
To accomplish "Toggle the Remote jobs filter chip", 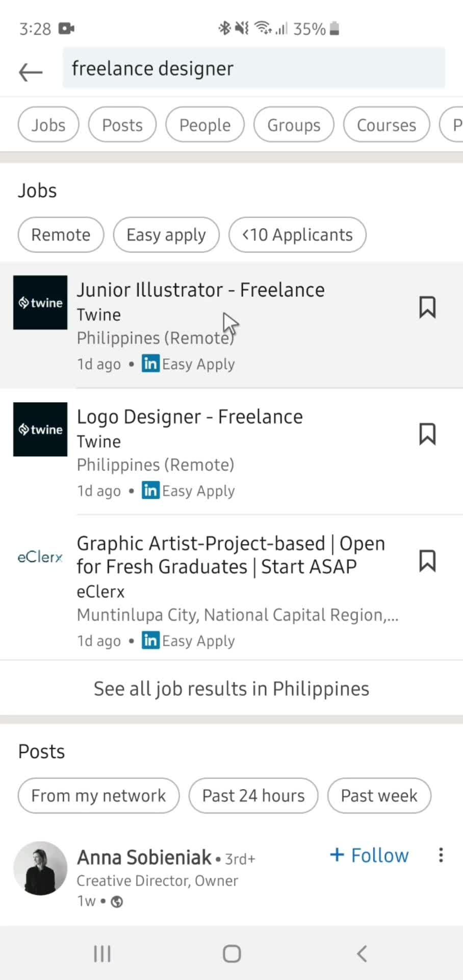I will [61, 235].
